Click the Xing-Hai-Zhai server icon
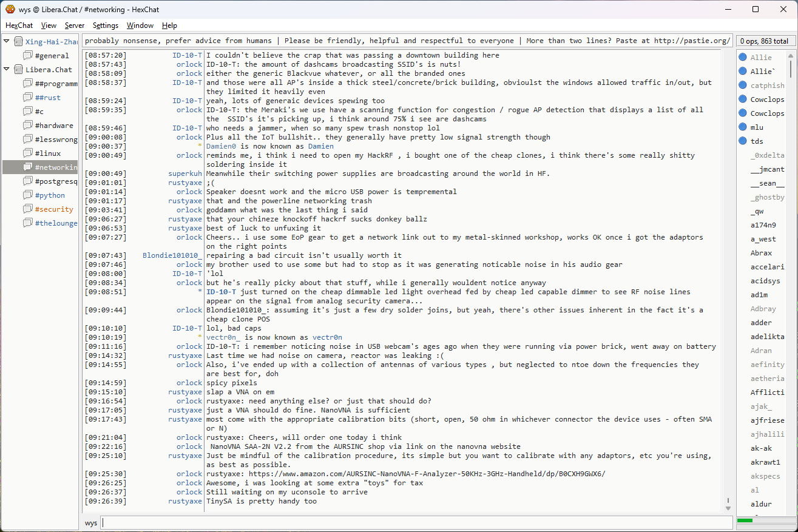This screenshot has width=798, height=532. point(18,42)
